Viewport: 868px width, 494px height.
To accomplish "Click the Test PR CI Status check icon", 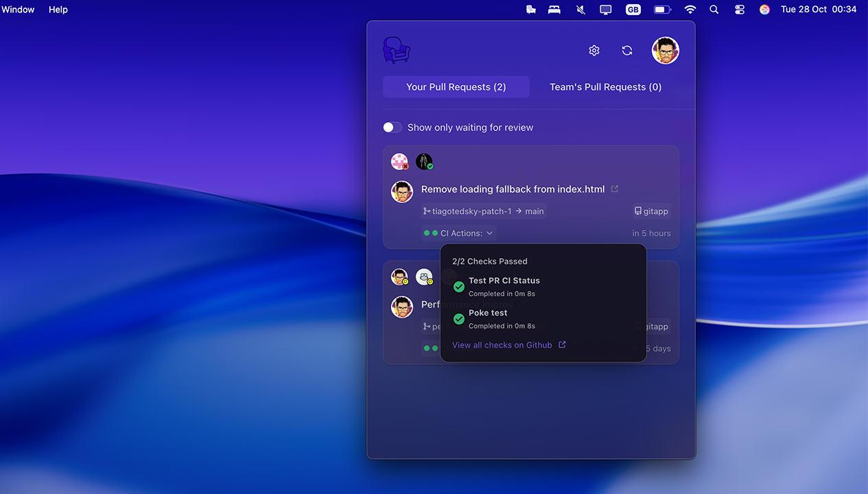I will pyautogui.click(x=458, y=286).
